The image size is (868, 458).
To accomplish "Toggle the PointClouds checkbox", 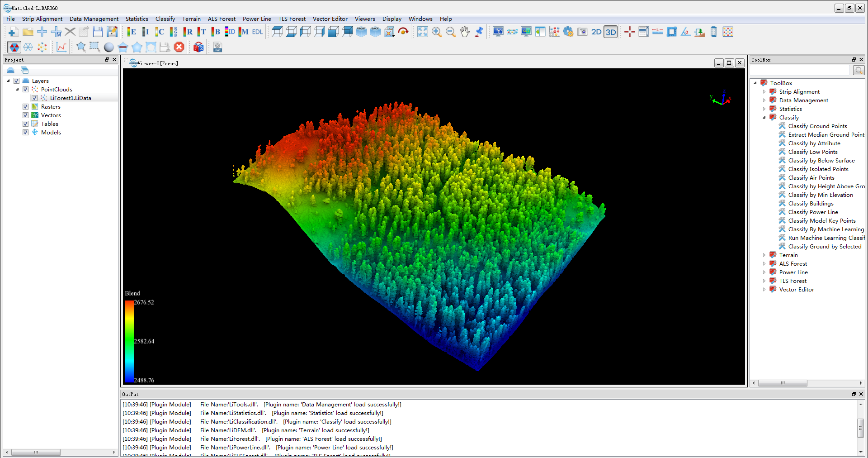I will (26, 90).
